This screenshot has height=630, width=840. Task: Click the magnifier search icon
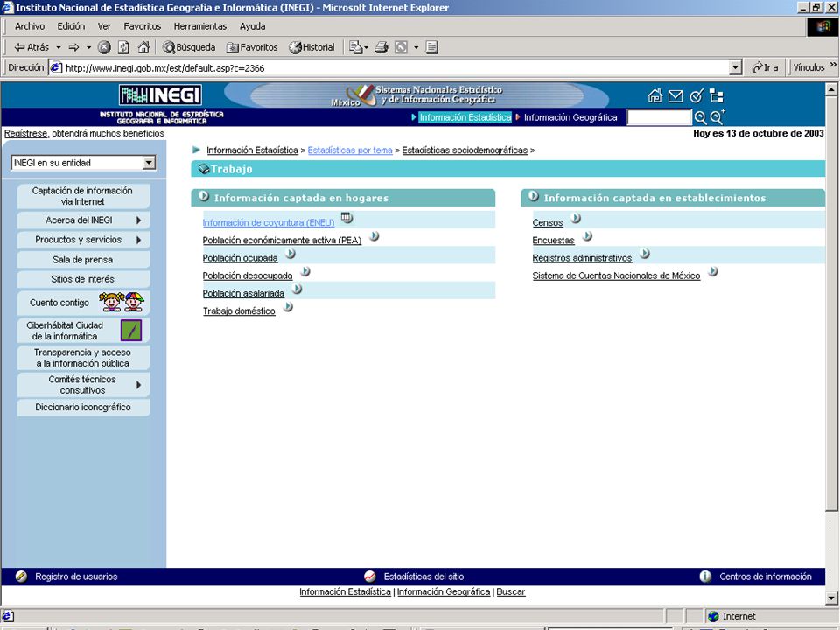(x=700, y=117)
